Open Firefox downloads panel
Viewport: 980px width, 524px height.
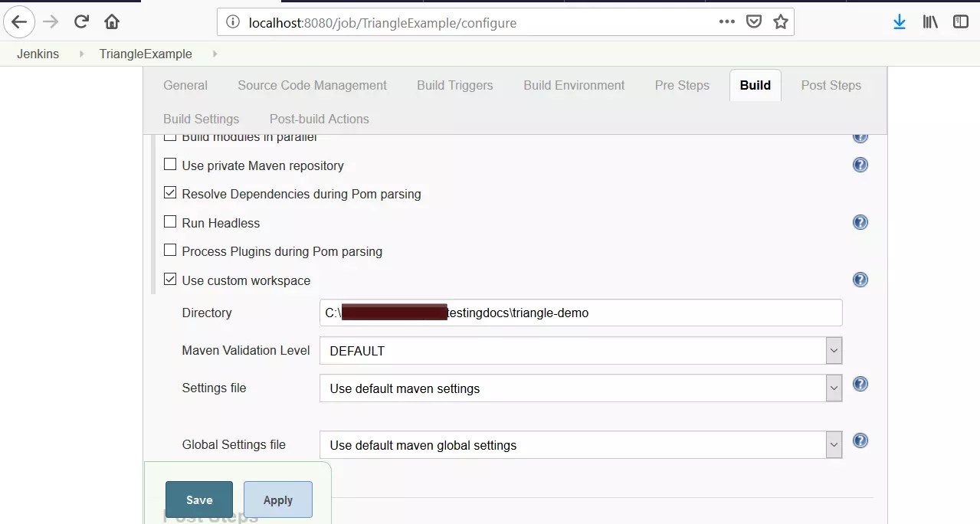(x=898, y=22)
